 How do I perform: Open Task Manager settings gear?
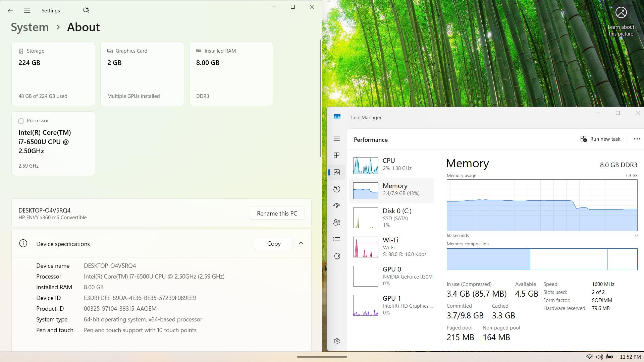(337, 341)
